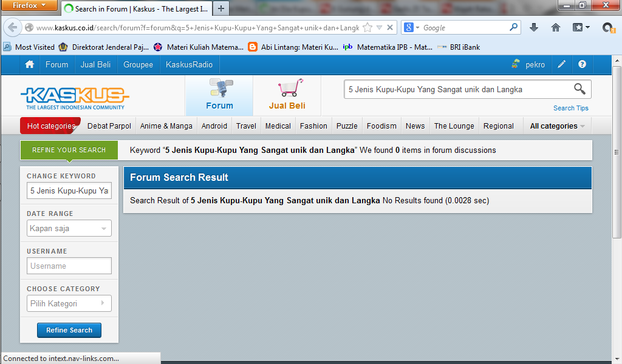This screenshot has width=622, height=364.
Task: Go to browser home page icon
Action: tap(556, 27)
